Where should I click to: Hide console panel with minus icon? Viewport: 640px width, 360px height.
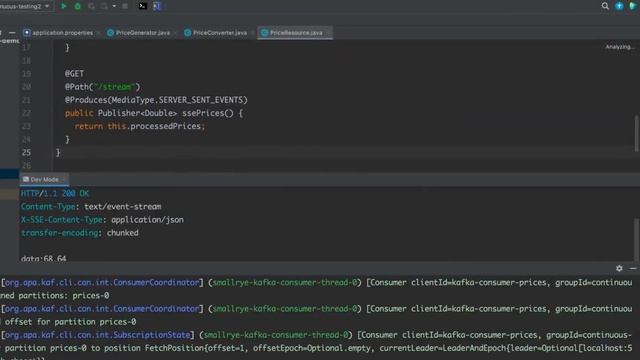click(633, 268)
